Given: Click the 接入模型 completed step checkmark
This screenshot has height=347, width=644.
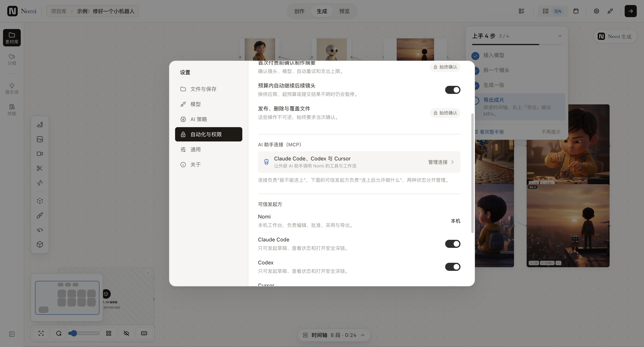Looking at the screenshot, I should (475, 56).
